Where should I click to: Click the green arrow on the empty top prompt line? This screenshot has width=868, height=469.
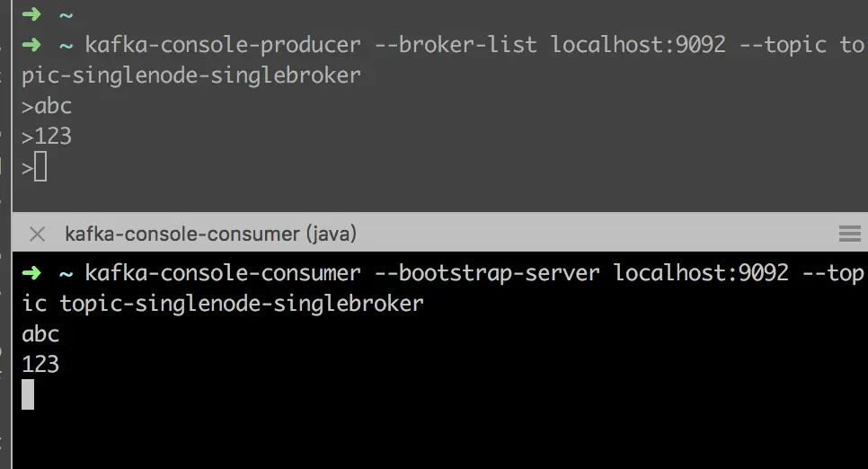click(x=31, y=13)
